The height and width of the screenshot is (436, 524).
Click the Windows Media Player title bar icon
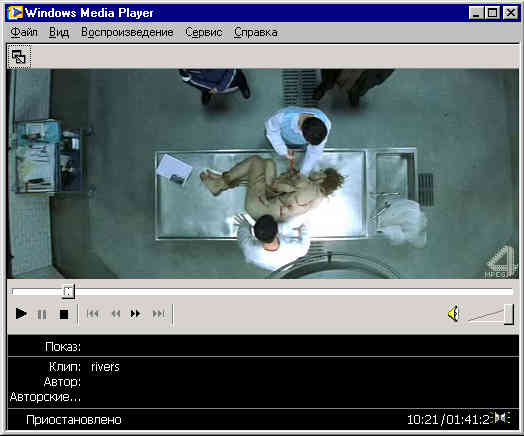[15, 13]
